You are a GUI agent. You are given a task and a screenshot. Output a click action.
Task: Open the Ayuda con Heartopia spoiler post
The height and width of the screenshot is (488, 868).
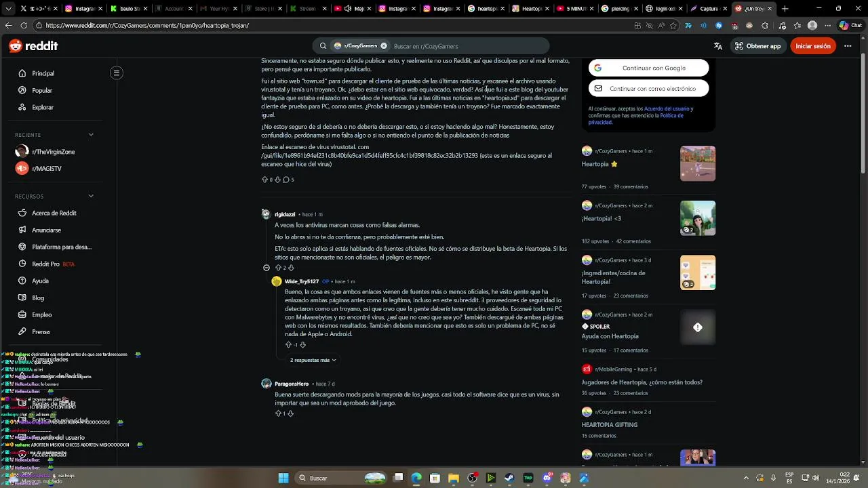click(x=610, y=336)
